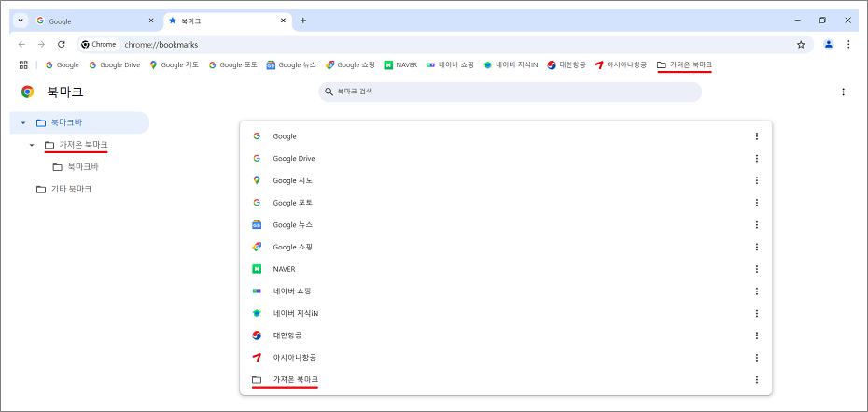868x412 pixels.
Task: Open more actions for Google 지도 row
Action: click(757, 180)
